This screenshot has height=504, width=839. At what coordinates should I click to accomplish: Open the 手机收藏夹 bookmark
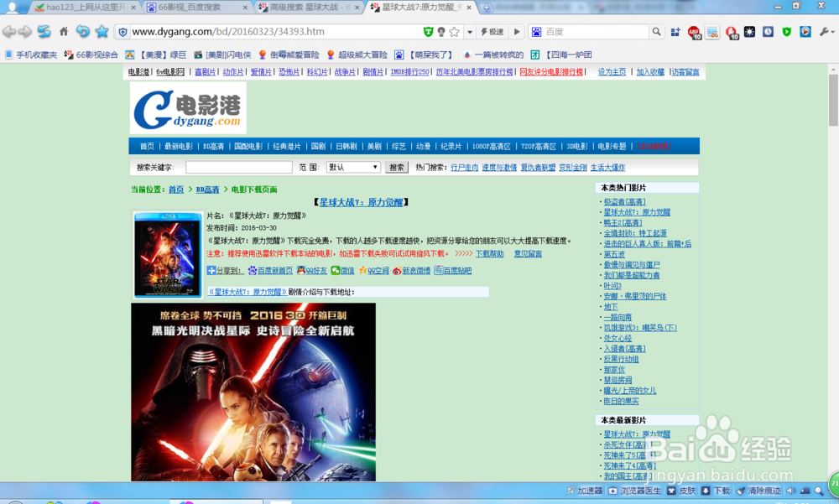(x=31, y=55)
